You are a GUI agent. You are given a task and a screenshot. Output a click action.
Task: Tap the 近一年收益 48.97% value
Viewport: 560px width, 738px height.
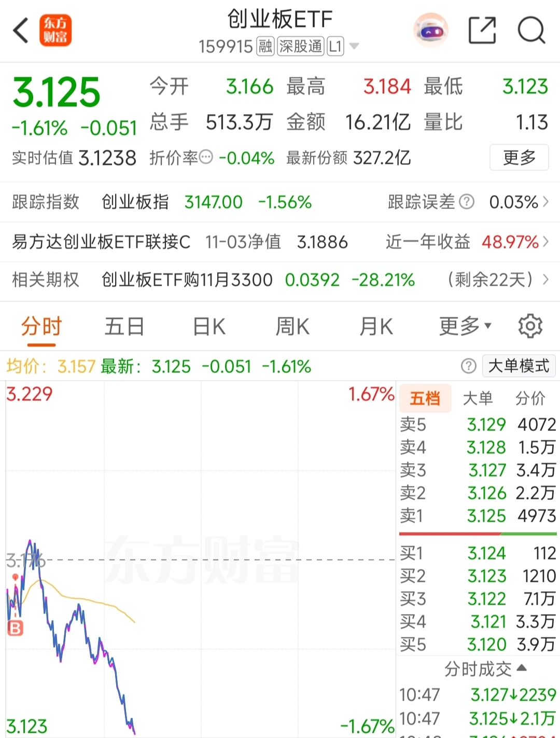pos(510,242)
